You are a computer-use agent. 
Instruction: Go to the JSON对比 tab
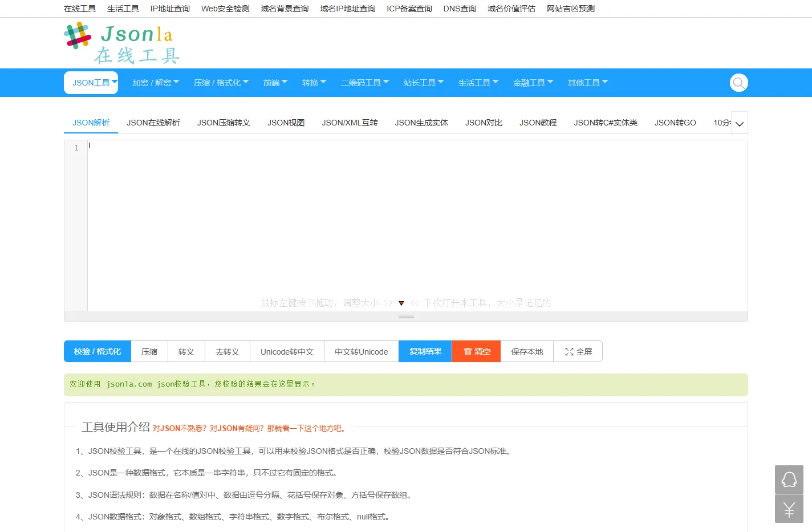pos(484,123)
